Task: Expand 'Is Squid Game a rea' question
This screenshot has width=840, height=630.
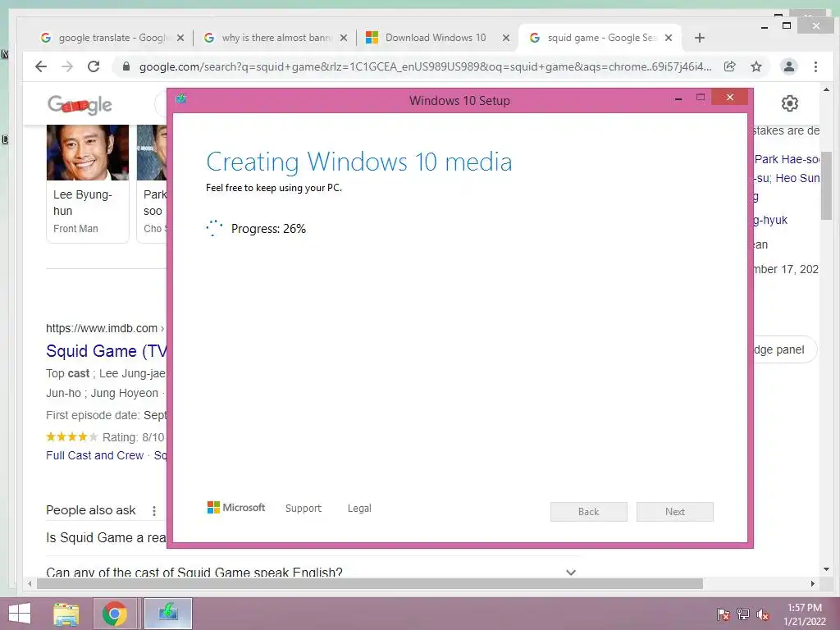Action: click(x=106, y=537)
